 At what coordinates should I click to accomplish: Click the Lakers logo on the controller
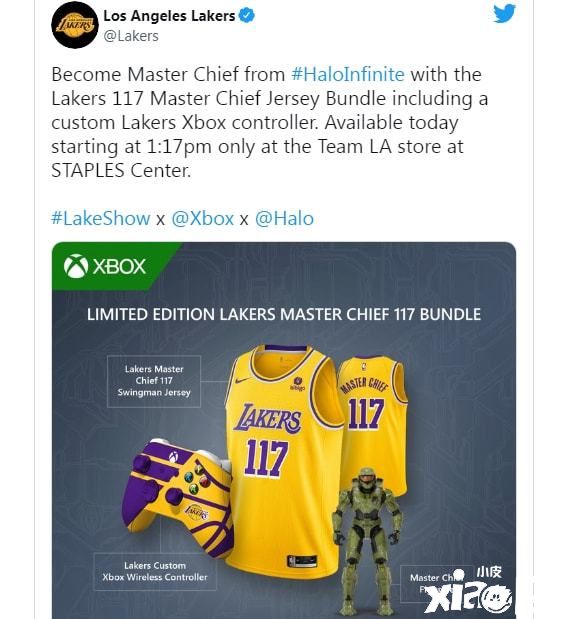coord(197,512)
